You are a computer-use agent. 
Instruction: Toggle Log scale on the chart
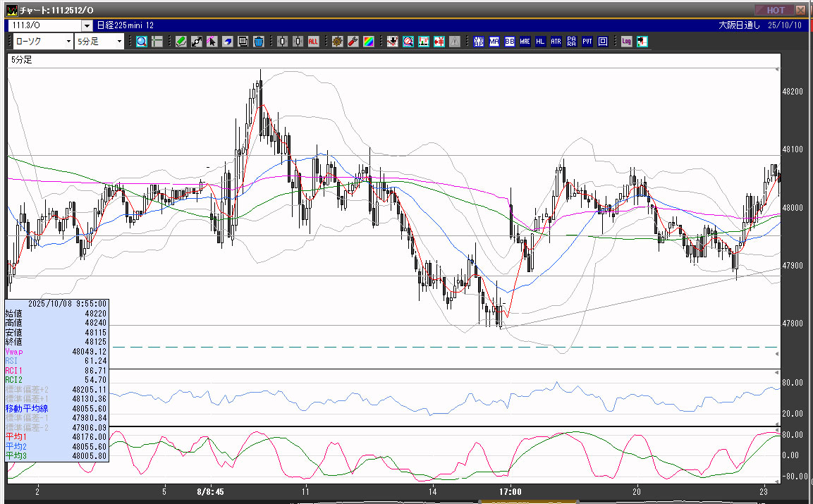(626, 42)
